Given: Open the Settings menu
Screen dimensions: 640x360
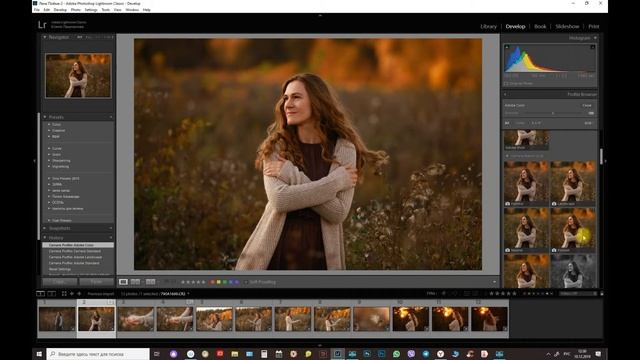Looking at the screenshot, I should [x=91, y=9].
